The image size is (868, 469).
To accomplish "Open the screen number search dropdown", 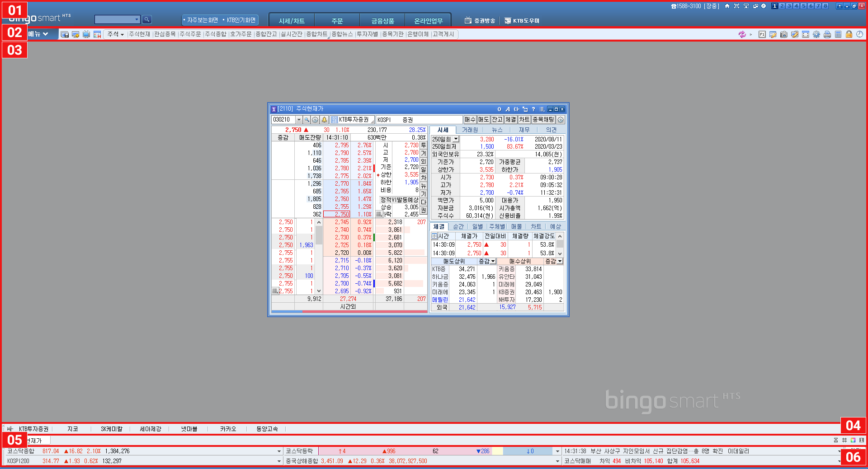I will point(137,19).
